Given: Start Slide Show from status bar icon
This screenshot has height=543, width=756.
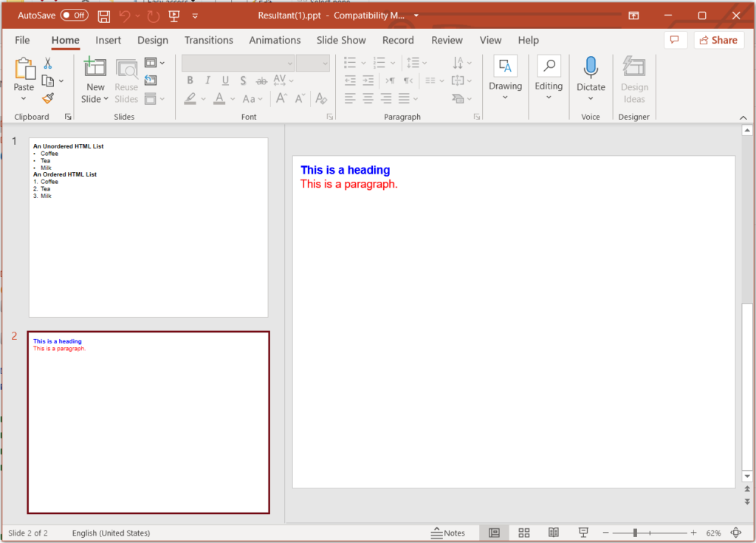Looking at the screenshot, I should coord(583,533).
